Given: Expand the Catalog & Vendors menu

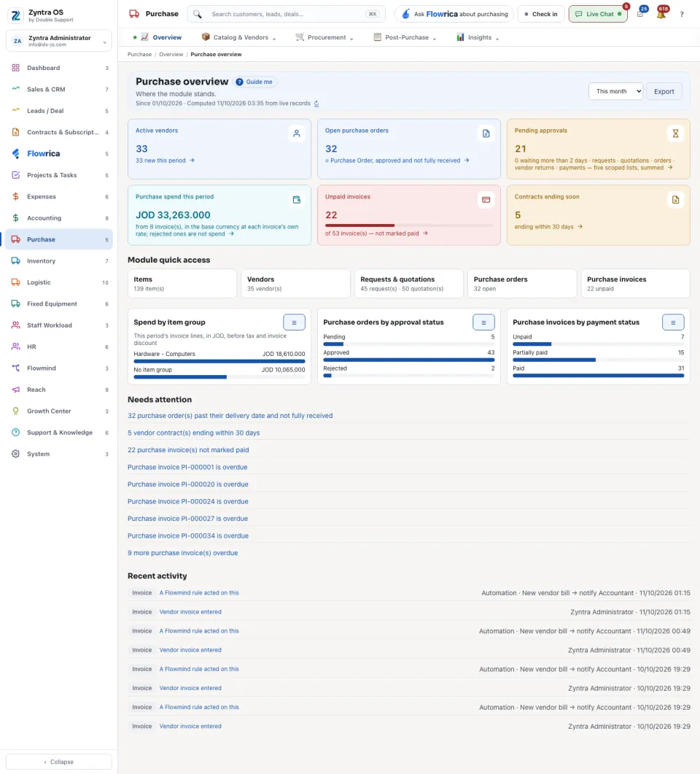Looking at the screenshot, I should tap(238, 37).
